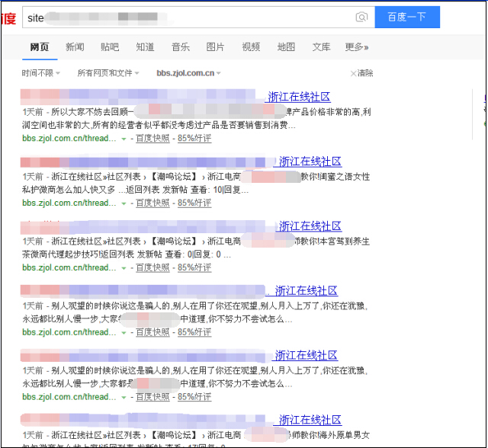Switch to the 新闻 tab
488x448 pixels.
(x=75, y=47)
